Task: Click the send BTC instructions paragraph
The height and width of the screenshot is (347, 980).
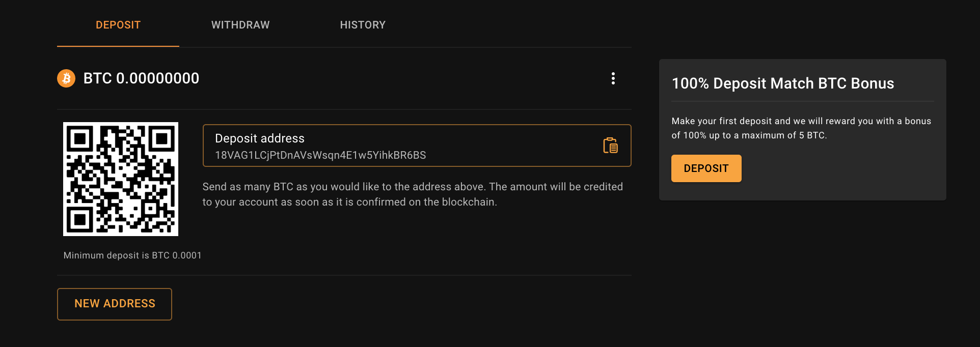Action: tap(413, 194)
